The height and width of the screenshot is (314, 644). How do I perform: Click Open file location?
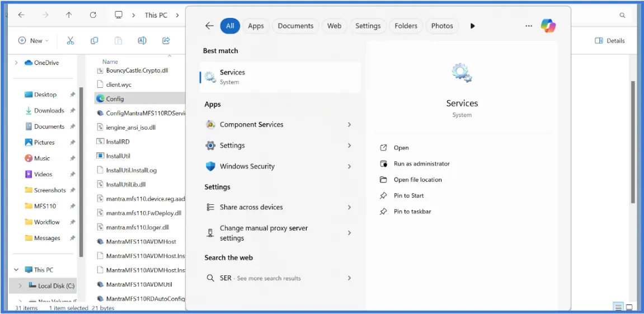(418, 180)
